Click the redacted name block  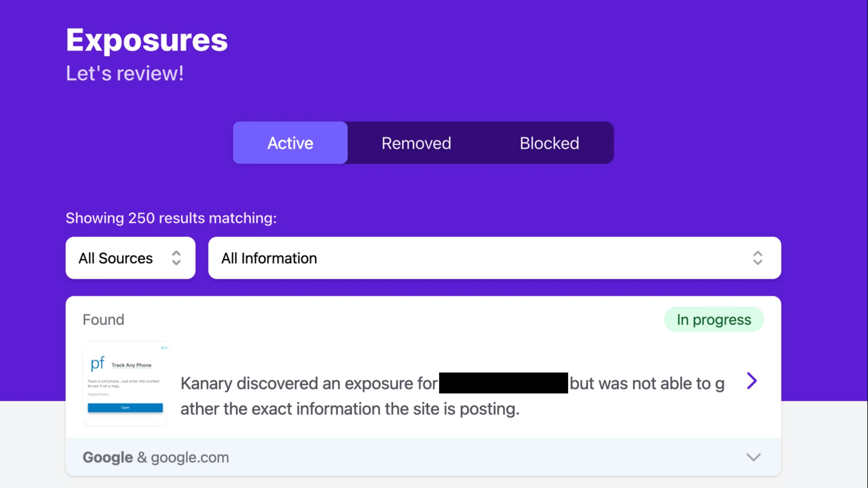point(503,383)
